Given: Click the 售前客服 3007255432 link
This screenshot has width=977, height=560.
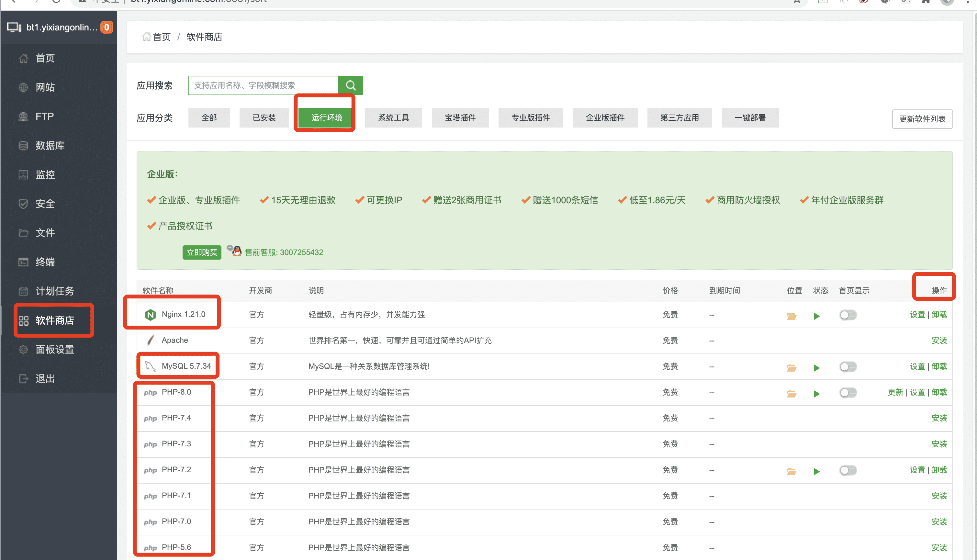Looking at the screenshot, I should 284,252.
